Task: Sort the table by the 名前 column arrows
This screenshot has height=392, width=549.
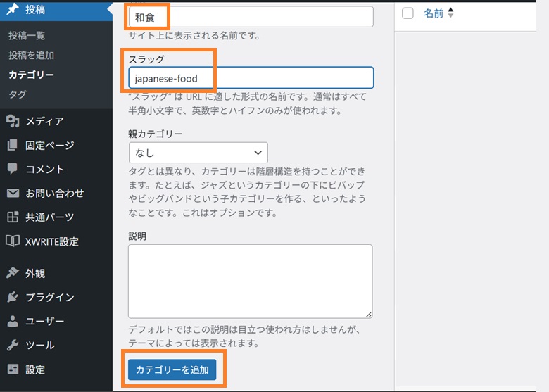Action: pos(450,13)
